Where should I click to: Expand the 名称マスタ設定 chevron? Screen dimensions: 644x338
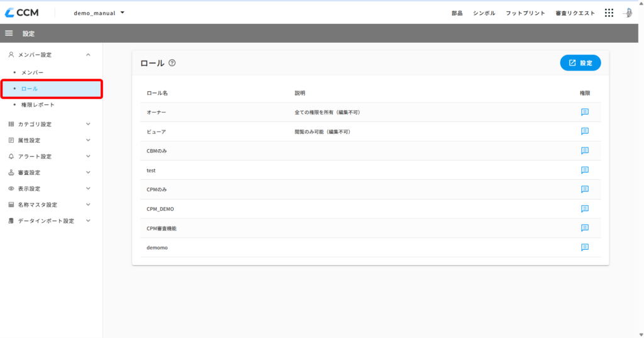pyautogui.click(x=88, y=205)
